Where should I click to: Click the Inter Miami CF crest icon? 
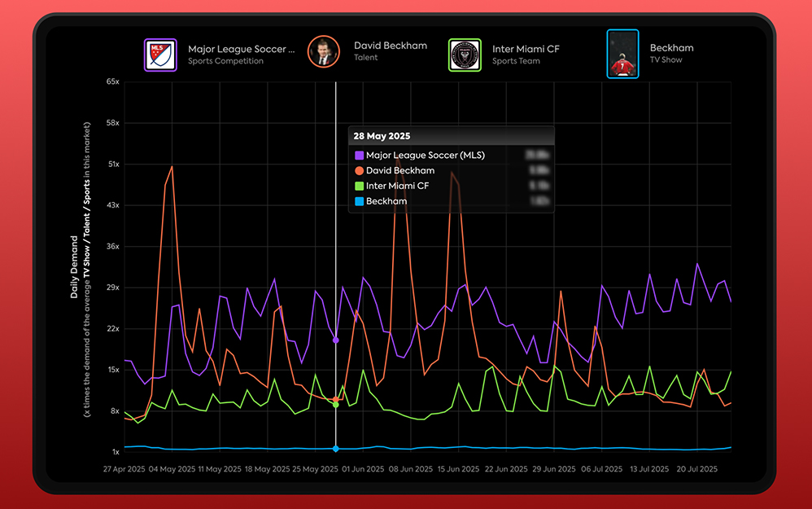[465, 55]
